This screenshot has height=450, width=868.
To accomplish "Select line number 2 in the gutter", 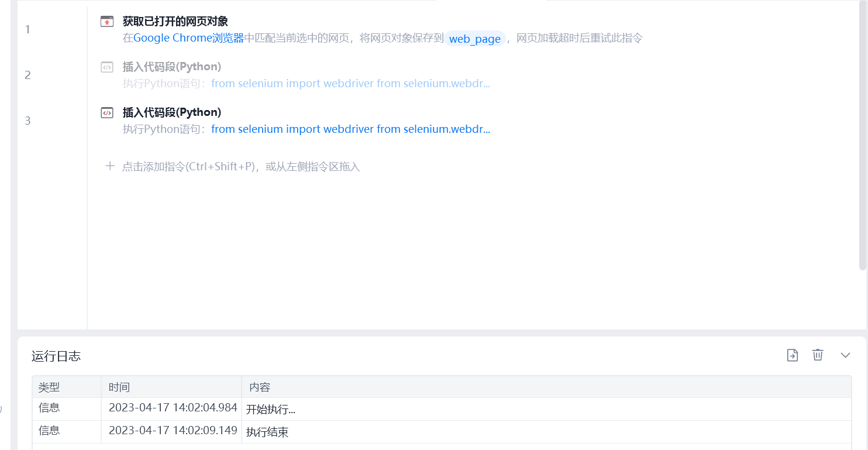I will 27,75.
